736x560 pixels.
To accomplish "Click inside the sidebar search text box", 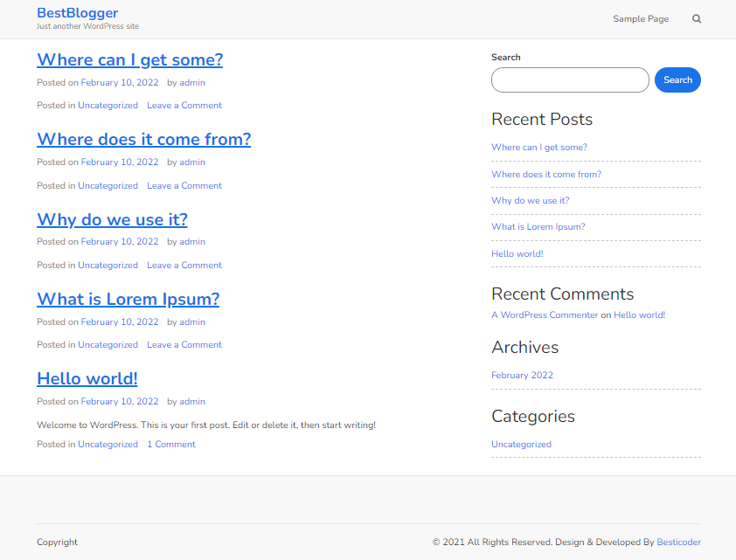I will click(x=569, y=80).
